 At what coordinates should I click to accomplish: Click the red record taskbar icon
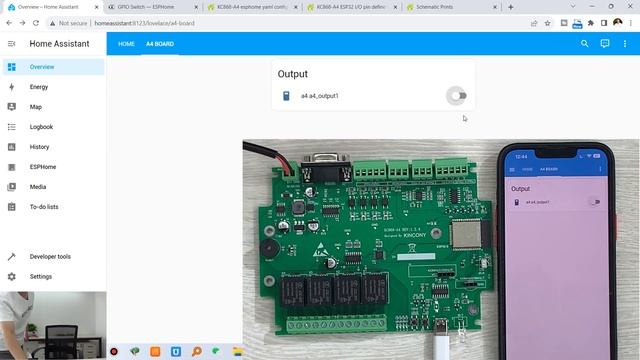(x=114, y=351)
